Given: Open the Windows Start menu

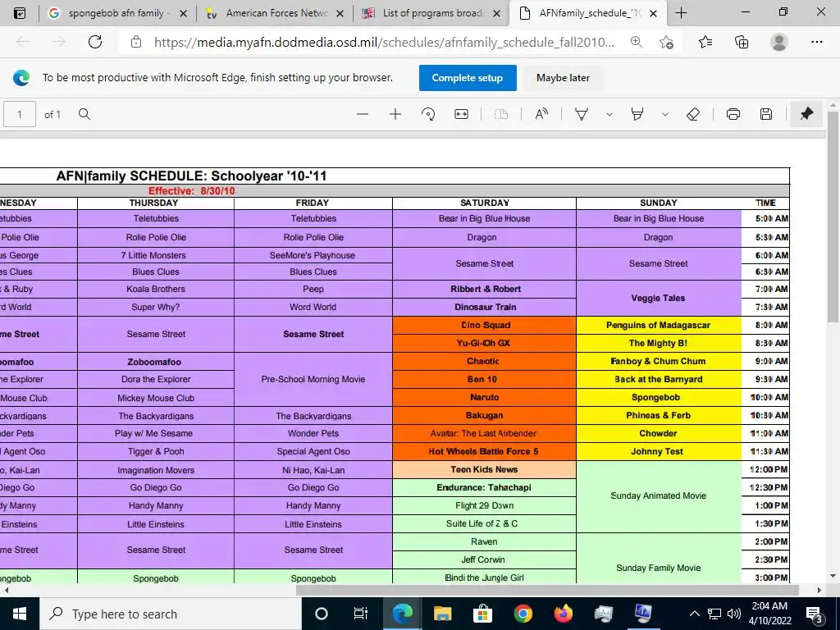Looking at the screenshot, I should (x=20, y=614).
